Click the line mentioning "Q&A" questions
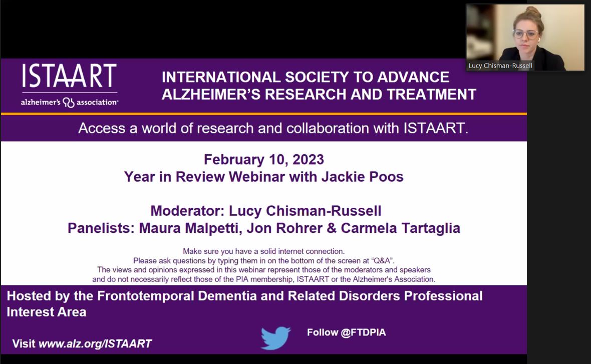The image size is (591, 364). 264,261
